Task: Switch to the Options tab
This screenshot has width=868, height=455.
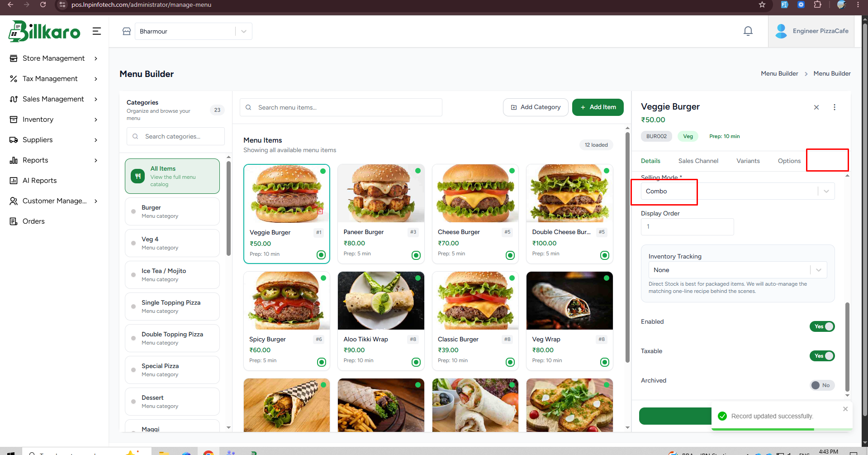Action: [789, 161]
